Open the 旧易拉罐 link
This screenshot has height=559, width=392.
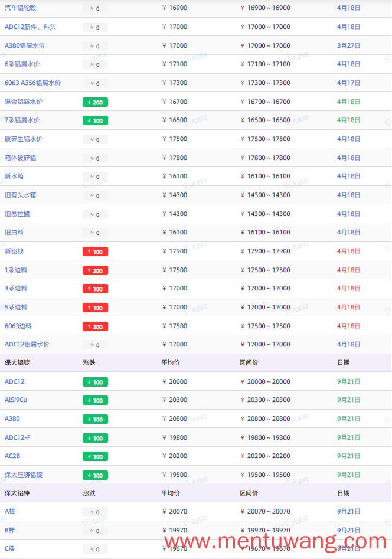click(17, 214)
